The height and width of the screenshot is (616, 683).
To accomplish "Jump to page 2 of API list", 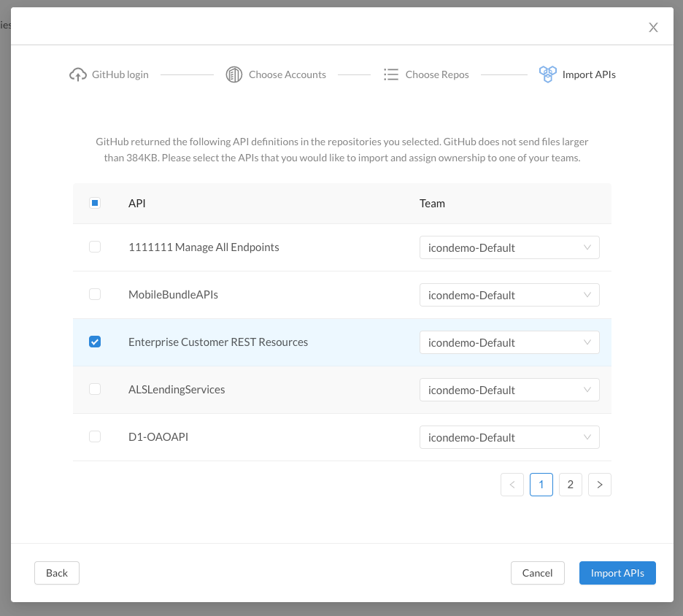I will click(571, 485).
